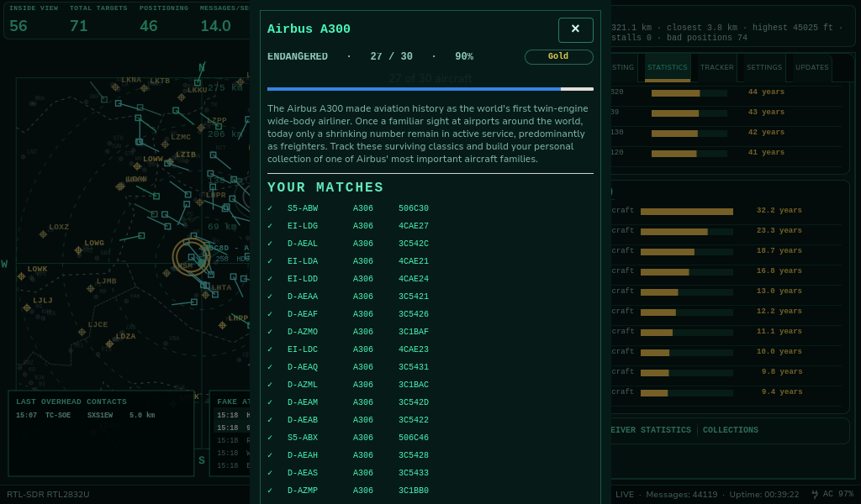The height and width of the screenshot is (504, 861).
Task: Select match row D-AZMO
Action: [x=430, y=332]
